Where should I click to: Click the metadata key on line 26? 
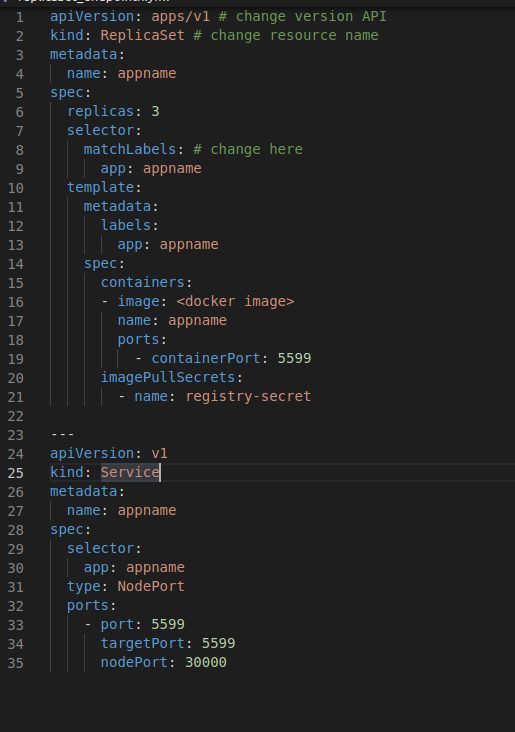point(84,492)
